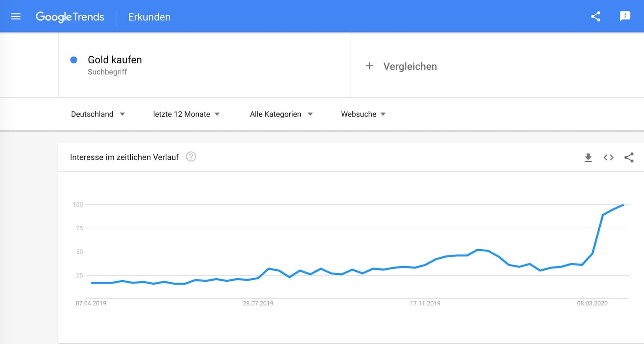
Task: Expand the letzte 12 Monate time range
Action: (x=186, y=114)
